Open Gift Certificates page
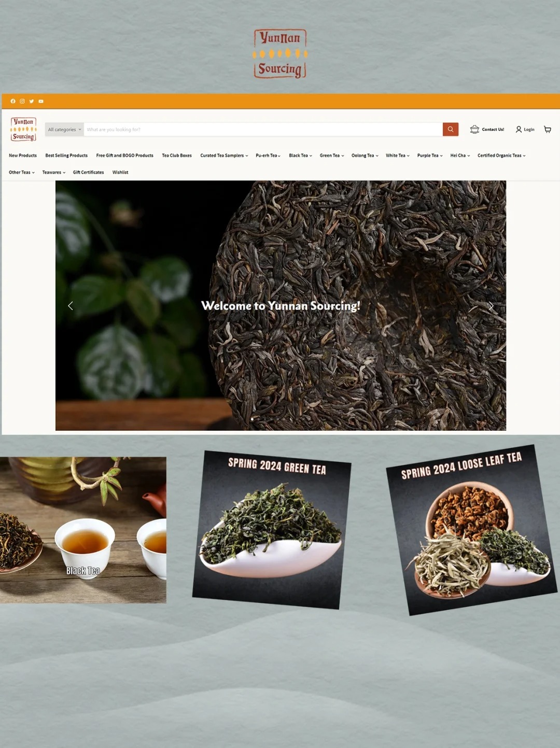Screen dimensions: 560x748 pos(88,172)
